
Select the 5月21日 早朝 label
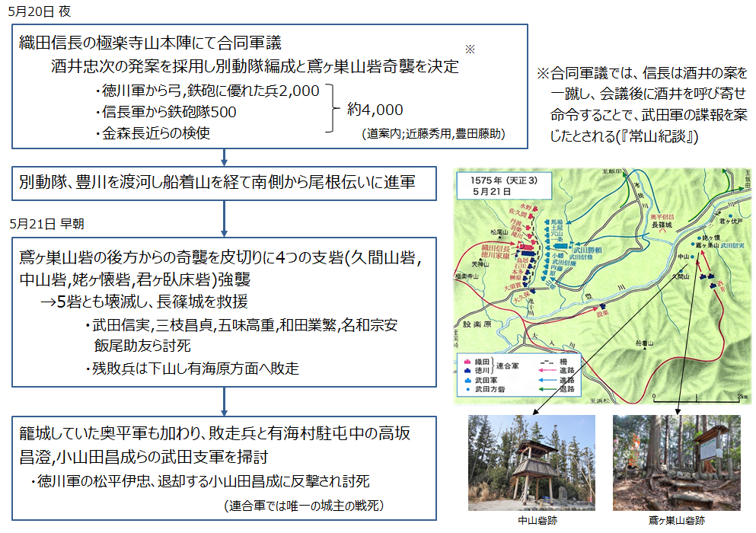pos(48,223)
